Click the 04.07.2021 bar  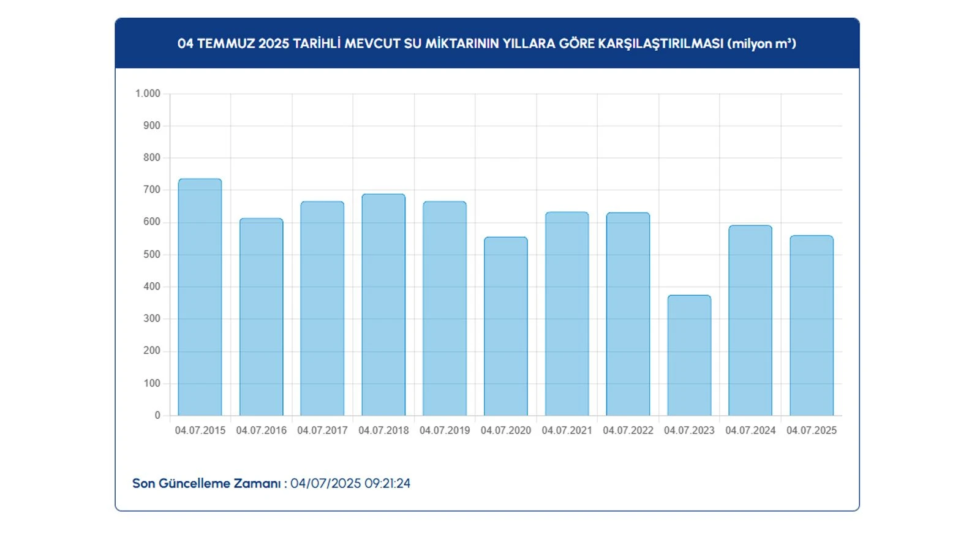pyautogui.click(x=567, y=314)
